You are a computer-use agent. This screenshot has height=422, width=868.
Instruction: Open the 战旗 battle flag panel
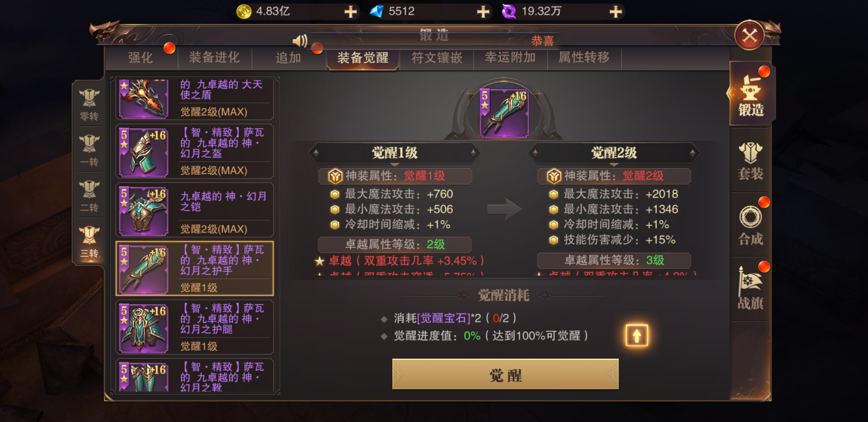coord(750,288)
